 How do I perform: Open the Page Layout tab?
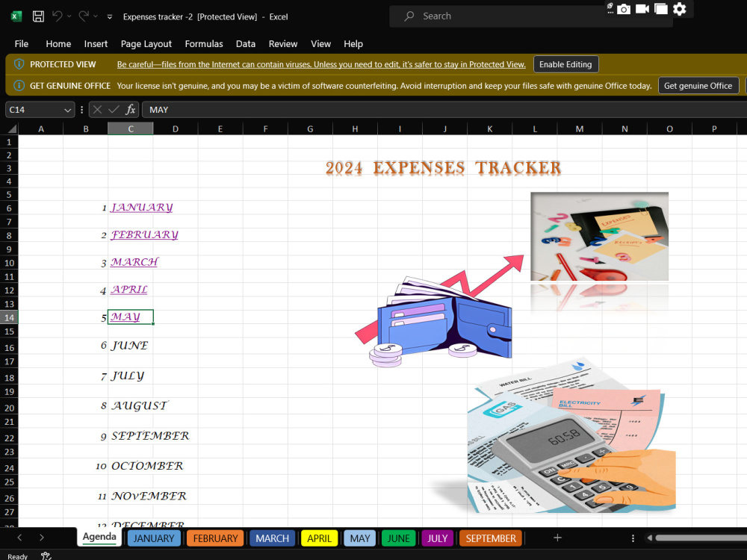(x=146, y=44)
